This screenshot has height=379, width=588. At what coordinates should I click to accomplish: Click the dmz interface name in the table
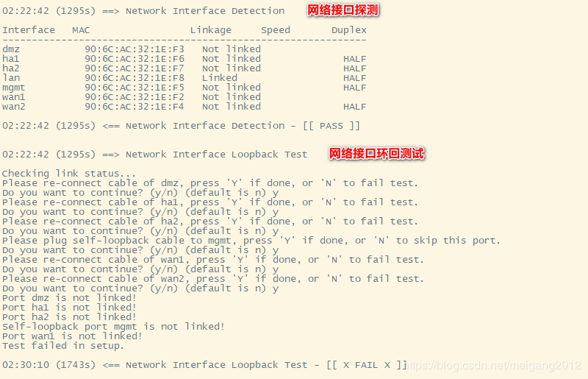pyautogui.click(x=11, y=49)
